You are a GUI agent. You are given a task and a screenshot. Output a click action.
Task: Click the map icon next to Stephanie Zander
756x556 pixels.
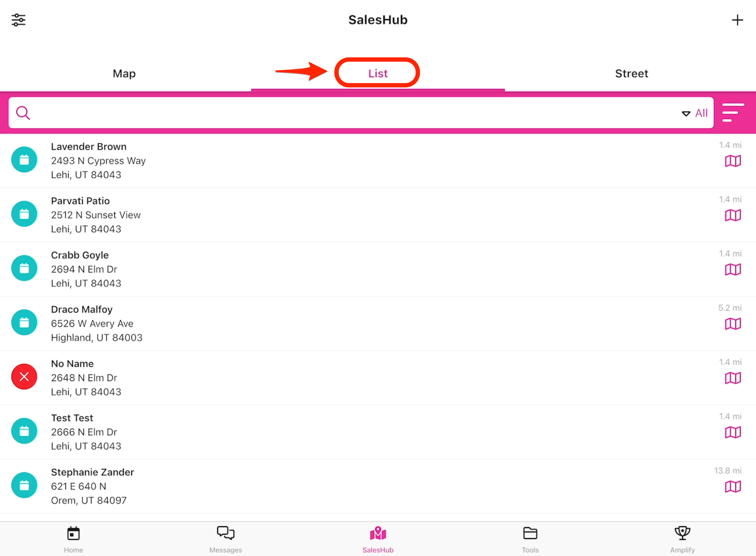click(x=733, y=486)
